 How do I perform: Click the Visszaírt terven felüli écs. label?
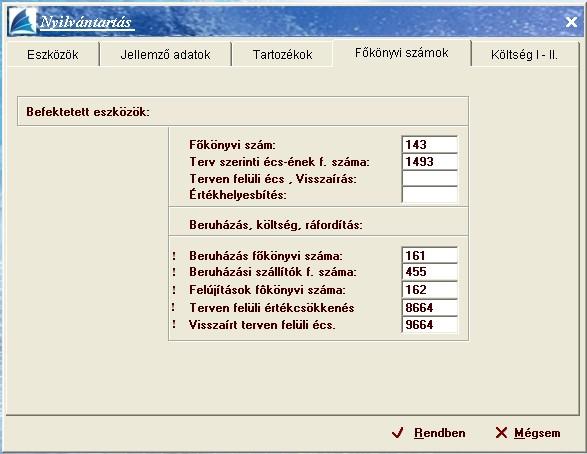coord(262,325)
